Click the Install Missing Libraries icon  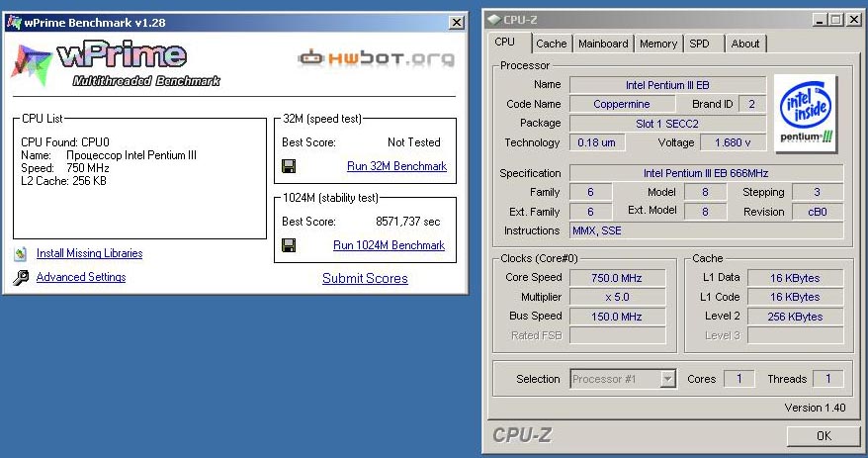pyautogui.click(x=21, y=253)
